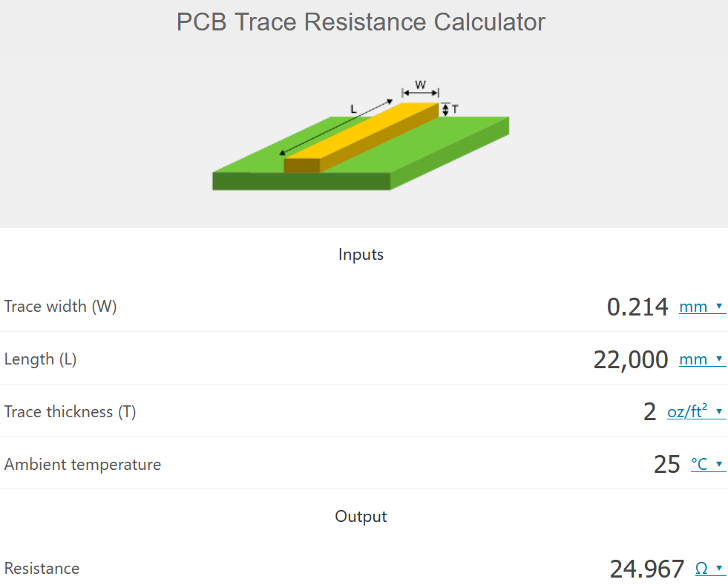Click the length value 22,000

click(631, 360)
